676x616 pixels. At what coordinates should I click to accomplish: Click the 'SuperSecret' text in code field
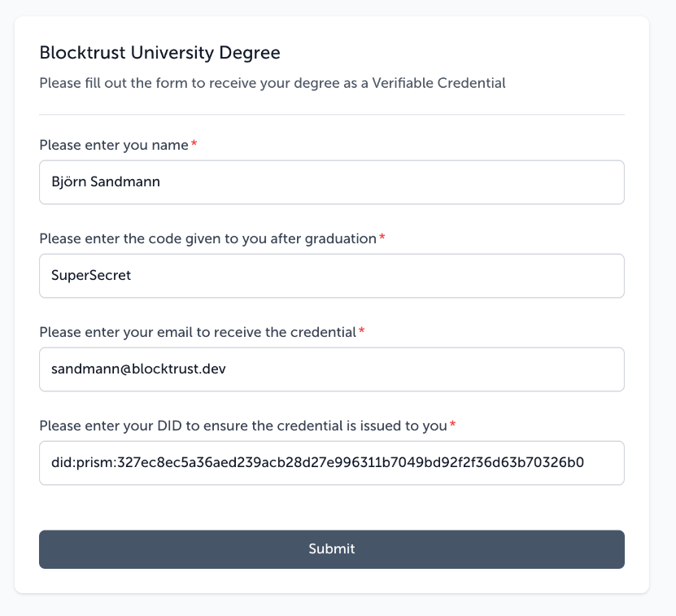click(x=91, y=275)
